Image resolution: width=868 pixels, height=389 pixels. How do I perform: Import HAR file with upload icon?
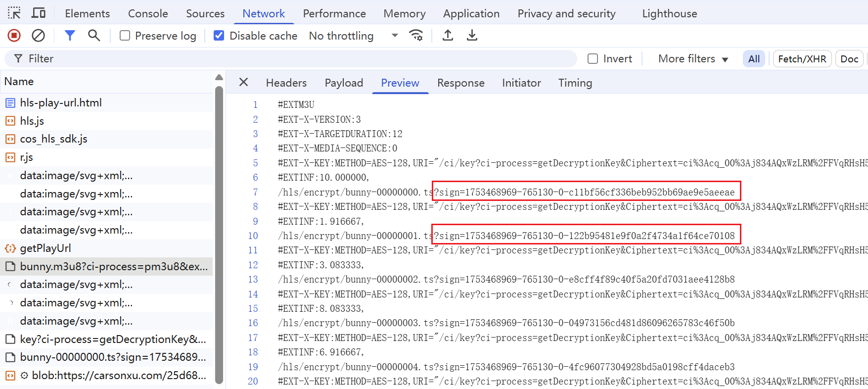point(448,36)
